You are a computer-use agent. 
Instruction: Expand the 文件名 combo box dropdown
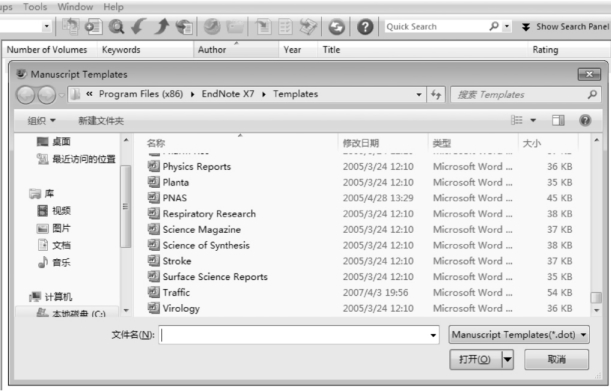pyautogui.click(x=433, y=335)
